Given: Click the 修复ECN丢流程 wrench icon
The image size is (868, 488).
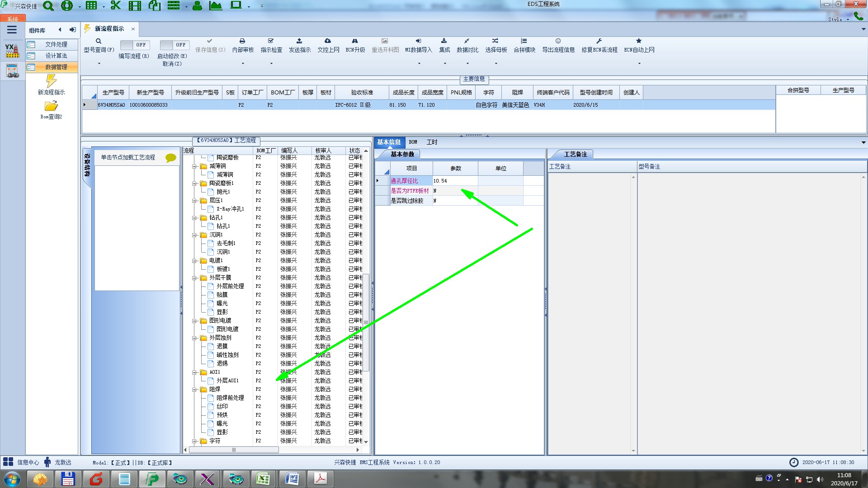Looking at the screenshot, I should (599, 41).
